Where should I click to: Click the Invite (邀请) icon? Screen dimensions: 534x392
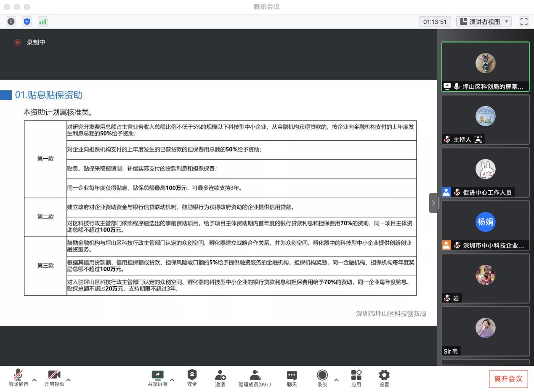[x=220, y=378]
